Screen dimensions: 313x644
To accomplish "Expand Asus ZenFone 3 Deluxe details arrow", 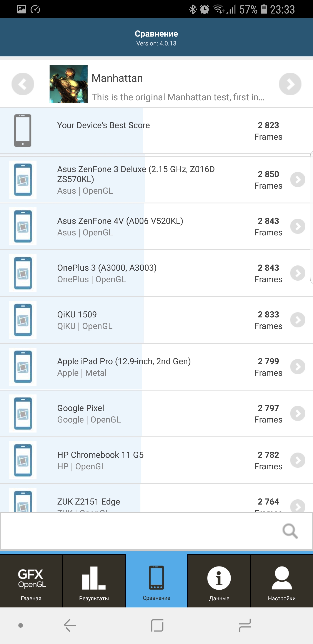I will coord(298,179).
